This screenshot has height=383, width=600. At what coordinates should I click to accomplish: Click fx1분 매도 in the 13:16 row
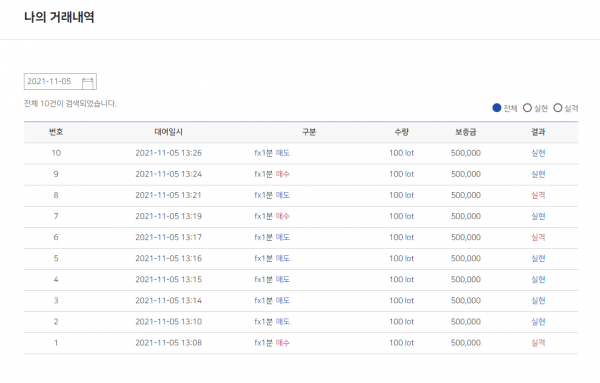[272, 258]
